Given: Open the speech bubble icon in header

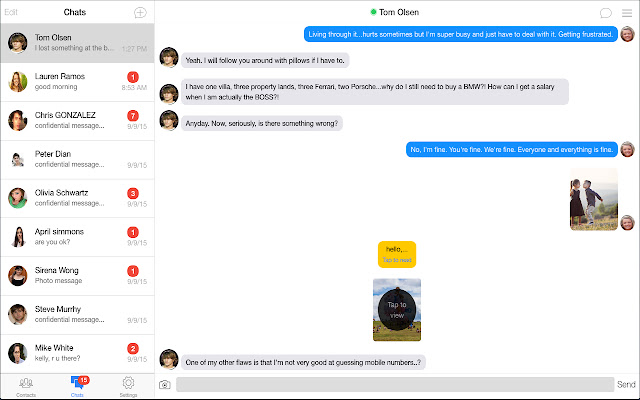Looking at the screenshot, I should tap(606, 13).
